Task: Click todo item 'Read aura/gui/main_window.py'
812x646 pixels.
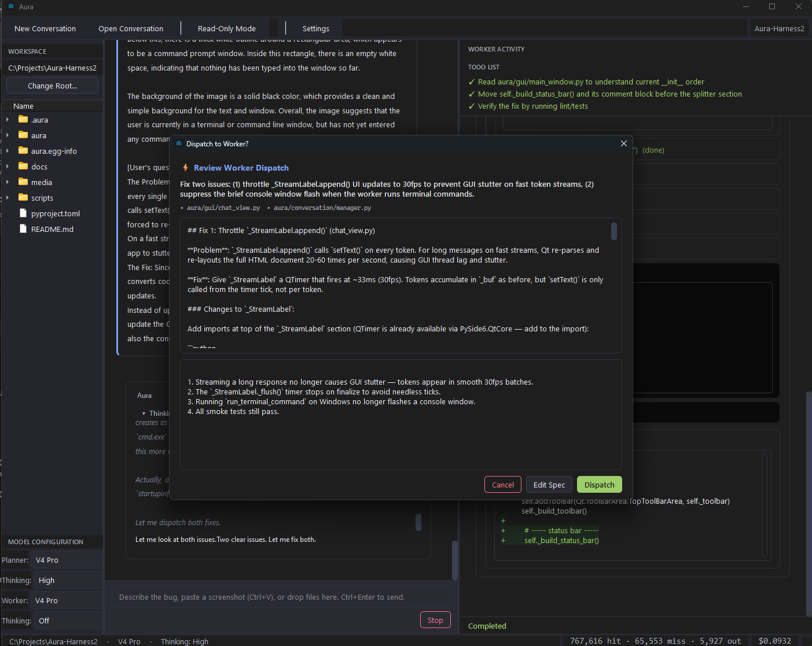Action: click(x=591, y=82)
